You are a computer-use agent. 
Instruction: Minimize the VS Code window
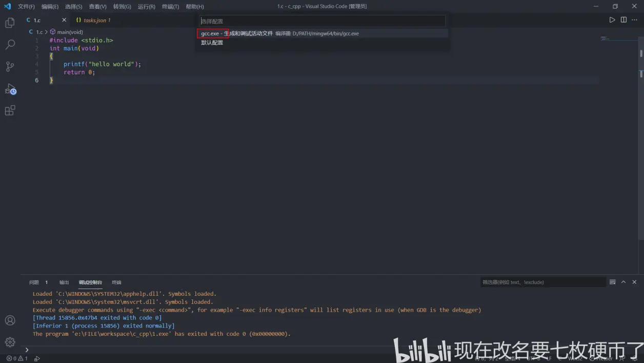[x=596, y=6]
